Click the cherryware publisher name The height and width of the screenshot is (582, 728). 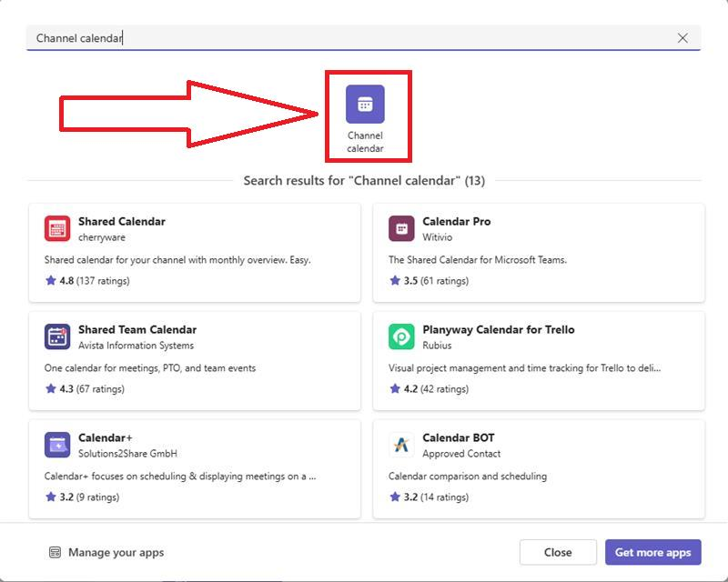102,237
